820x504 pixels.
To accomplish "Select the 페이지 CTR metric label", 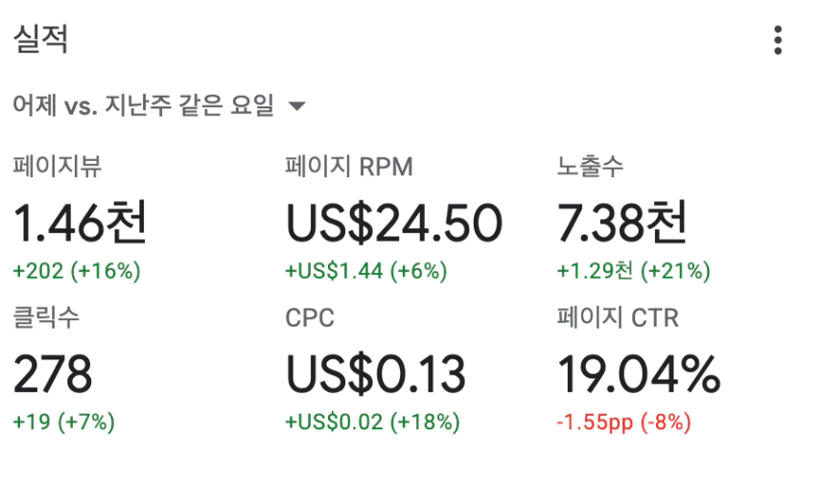I will [x=618, y=317].
